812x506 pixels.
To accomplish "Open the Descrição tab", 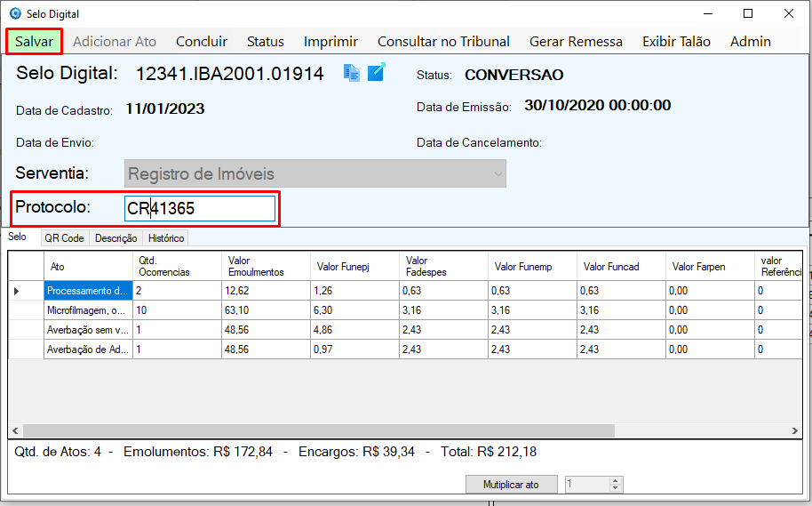I will tap(116, 238).
